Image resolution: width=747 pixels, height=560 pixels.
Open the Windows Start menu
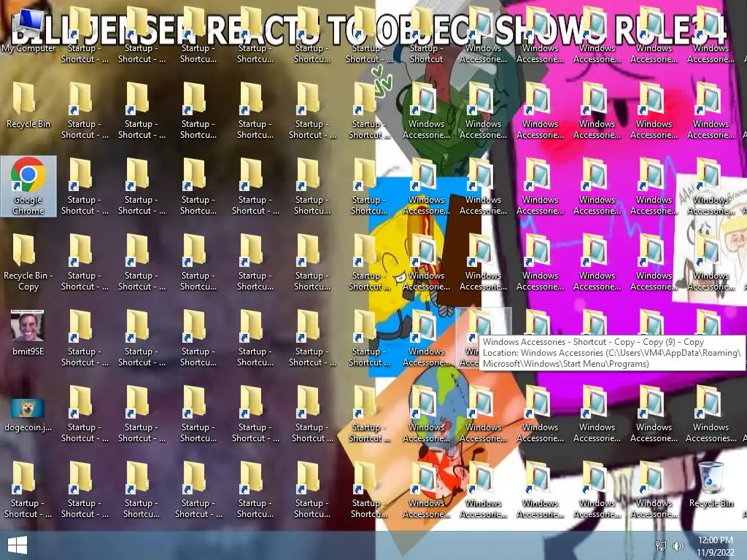click(x=18, y=545)
